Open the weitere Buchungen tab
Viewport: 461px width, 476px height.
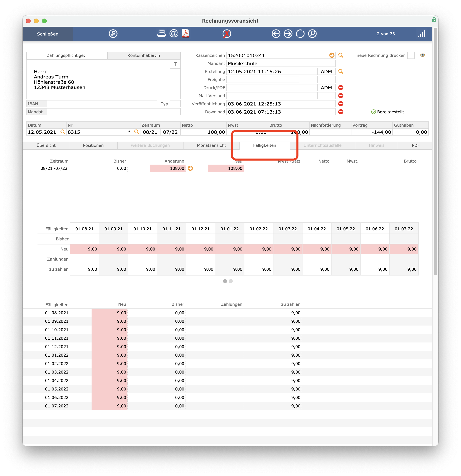click(x=150, y=145)
